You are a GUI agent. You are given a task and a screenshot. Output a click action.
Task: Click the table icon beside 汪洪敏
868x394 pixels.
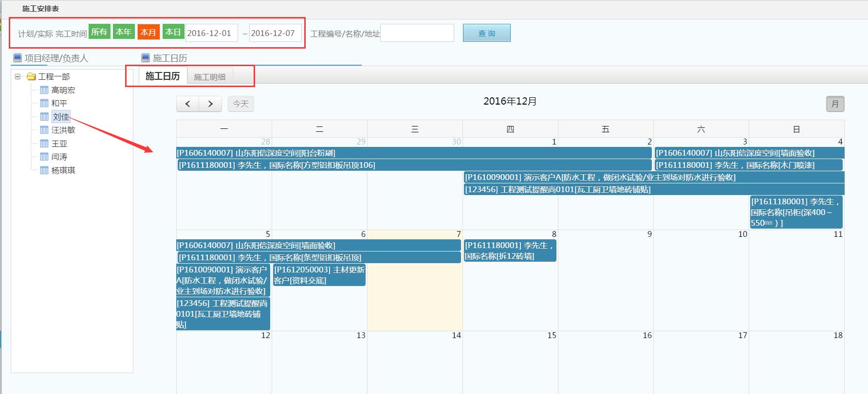(44, 130)
